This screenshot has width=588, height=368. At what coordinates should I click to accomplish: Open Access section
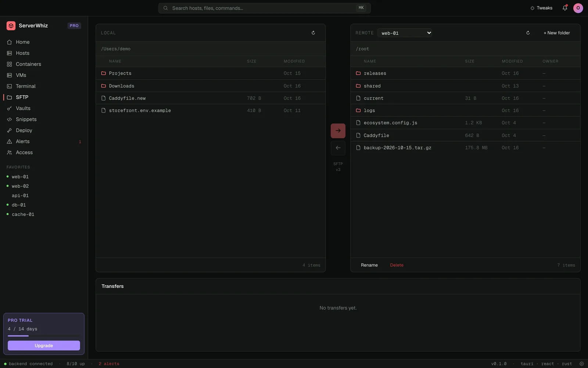44,152
